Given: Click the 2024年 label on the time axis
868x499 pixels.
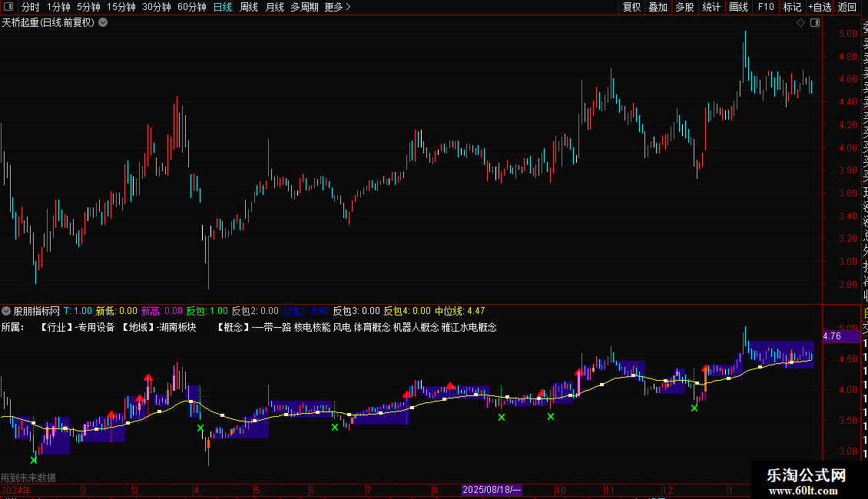Looking at the screenshot, I should 16,490.
